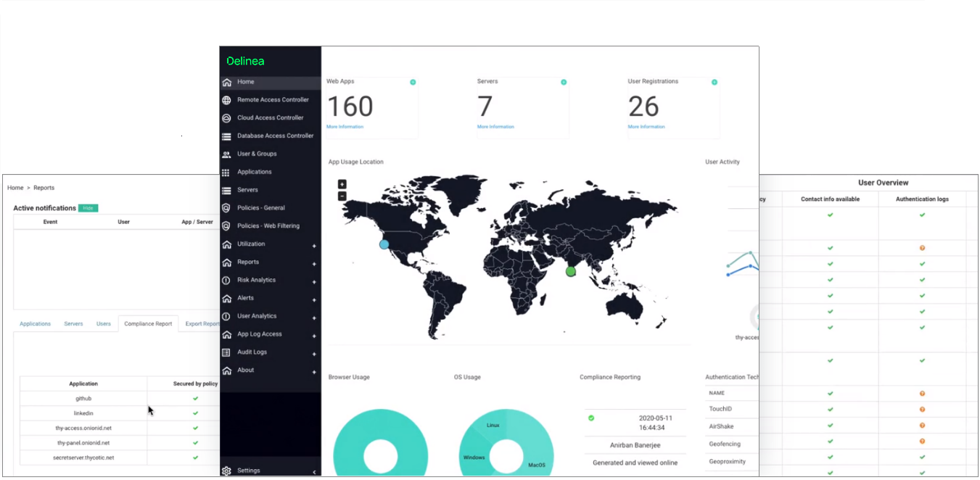Screen dimensions: 980x480
Task: Expand the About menu plus
Action: pyautogui.click(x=314, y=373)
